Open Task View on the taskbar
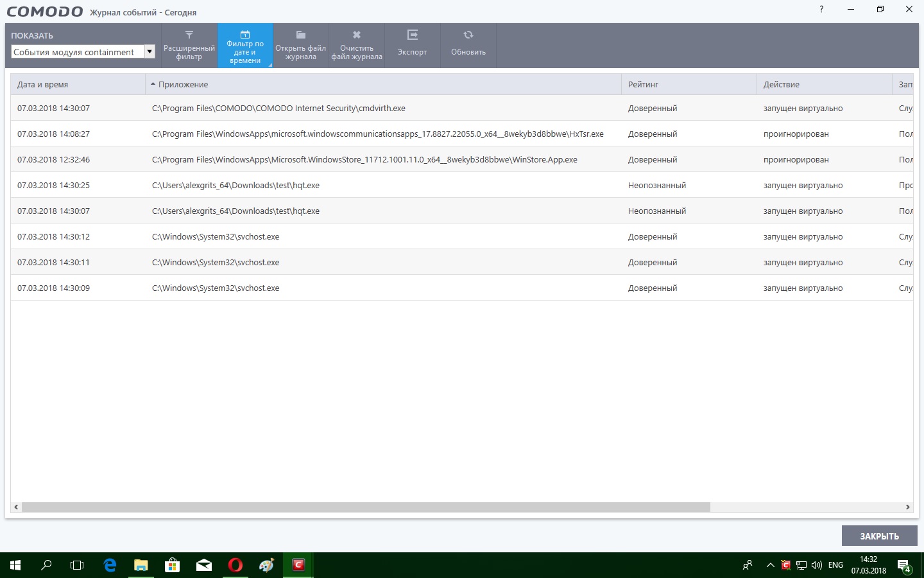Viewport: 924px width, 578px height. pyautogui.click(x=77, y=565)
